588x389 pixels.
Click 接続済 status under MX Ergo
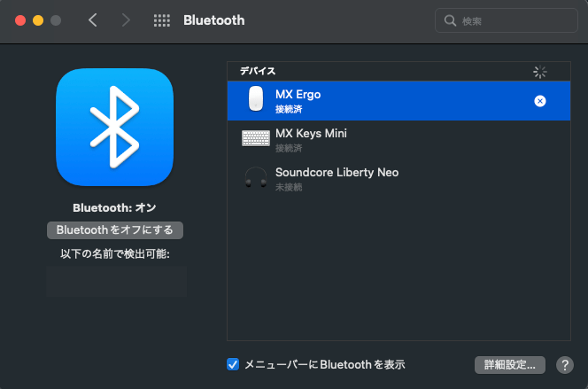(289, 109)
